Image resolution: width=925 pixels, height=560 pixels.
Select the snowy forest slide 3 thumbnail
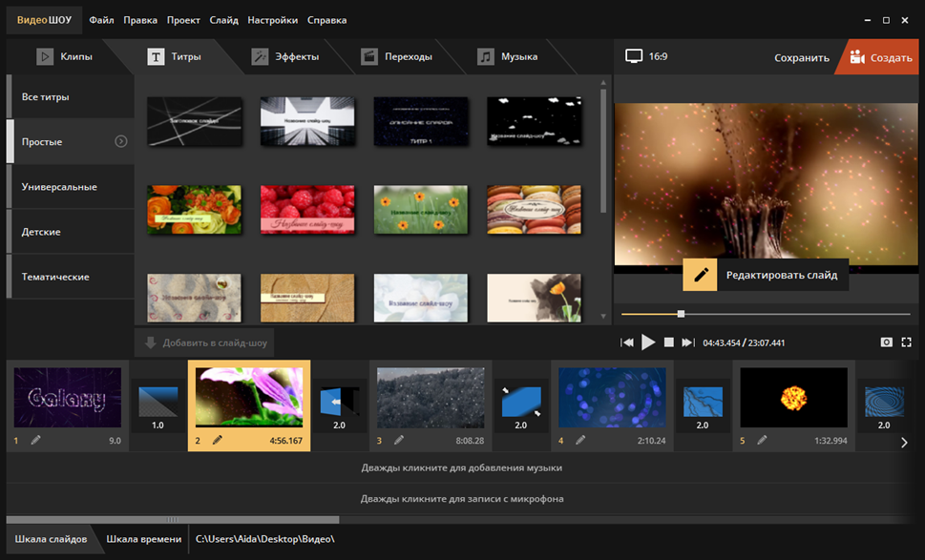coord(431,398)
